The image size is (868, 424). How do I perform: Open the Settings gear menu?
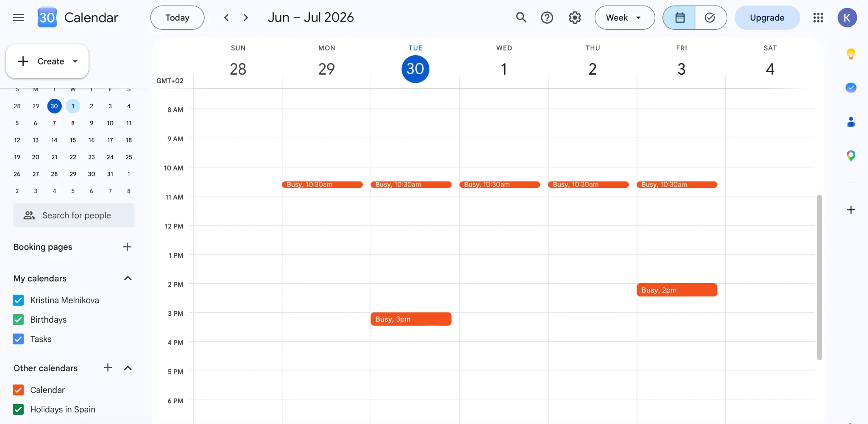coord(575,18)
